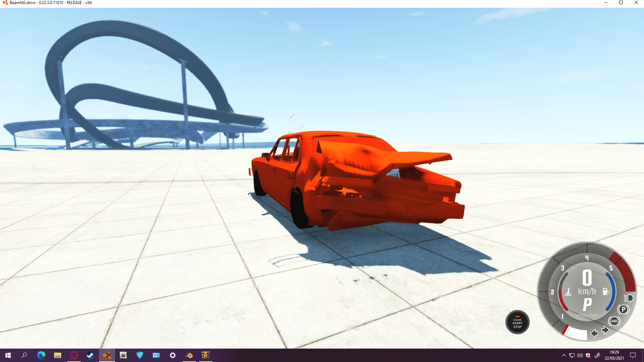Viewport: 644px width, 362px height.
Task: Click the gear indicator P
Action: [x=587, y=305]
